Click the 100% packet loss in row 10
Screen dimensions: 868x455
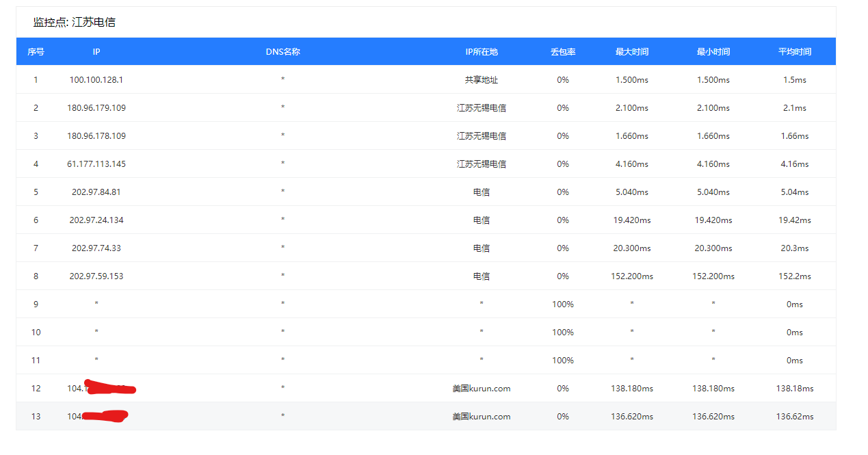click(x=563, y=333)
